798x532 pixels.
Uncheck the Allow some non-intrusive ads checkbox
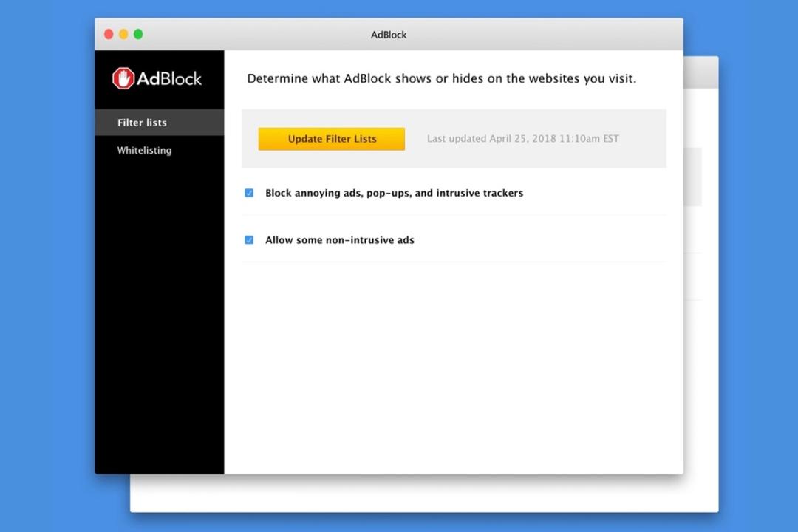pyautogui.click(x=249, y=240)
